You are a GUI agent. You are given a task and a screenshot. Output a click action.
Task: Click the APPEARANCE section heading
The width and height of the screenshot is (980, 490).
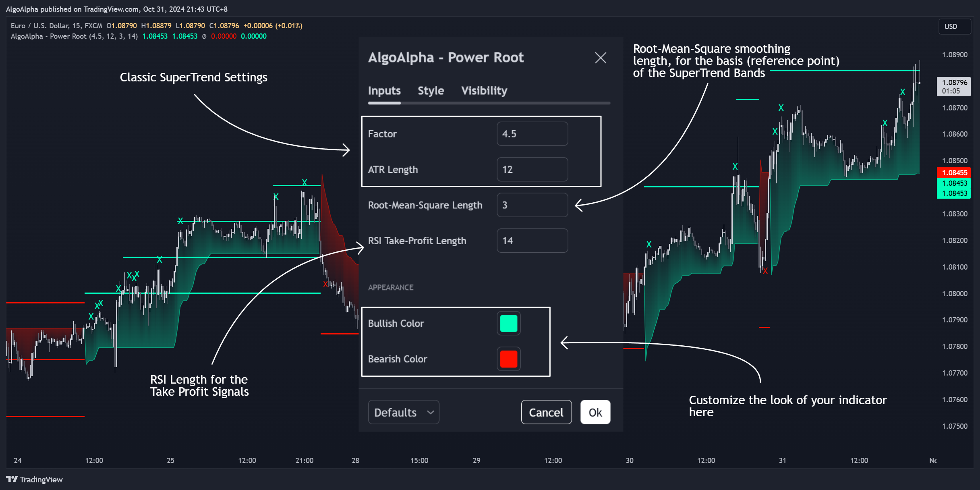391,287
